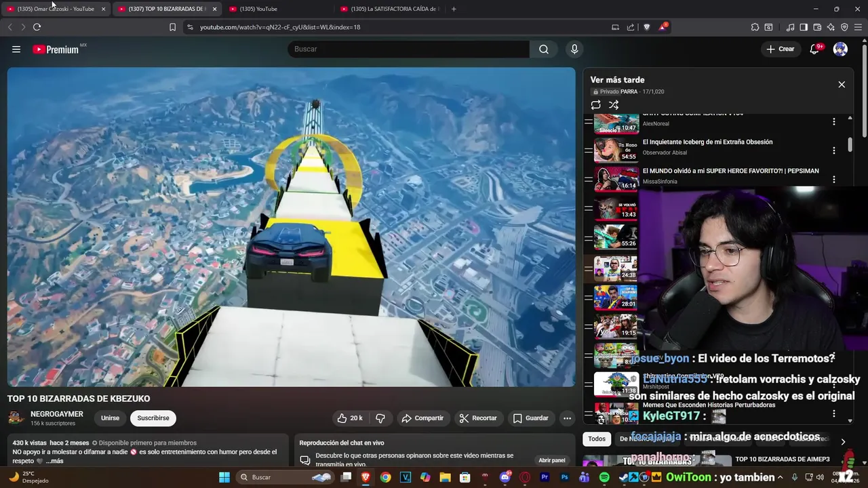
Task: Click the main video player
Action: tap(292, 227)
